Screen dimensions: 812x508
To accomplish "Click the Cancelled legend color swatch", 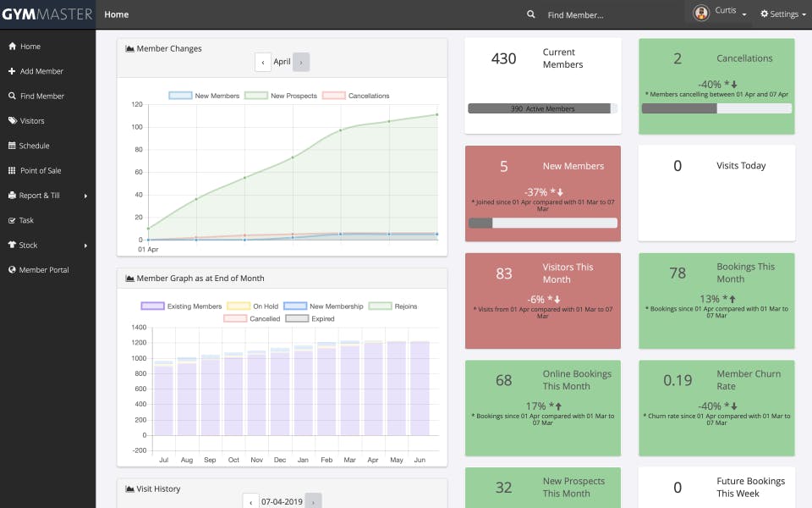I will coord(235,319).
